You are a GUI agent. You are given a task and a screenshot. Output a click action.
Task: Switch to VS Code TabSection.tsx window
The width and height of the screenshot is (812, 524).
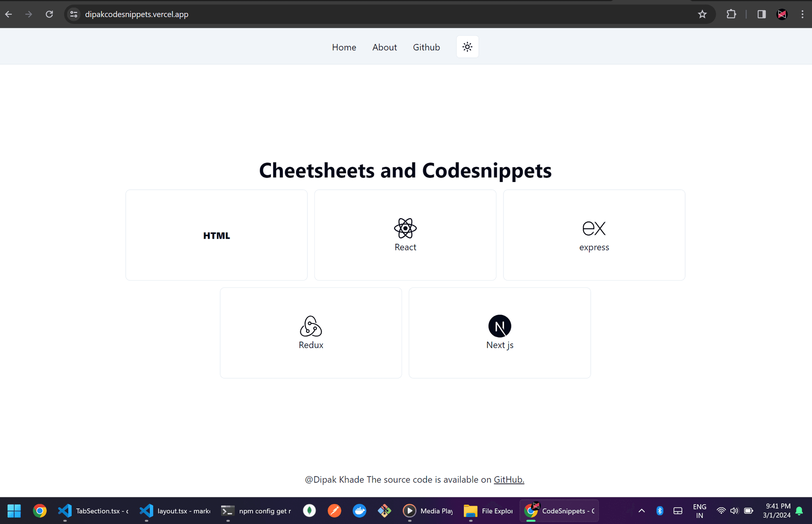tap(94, 511)
